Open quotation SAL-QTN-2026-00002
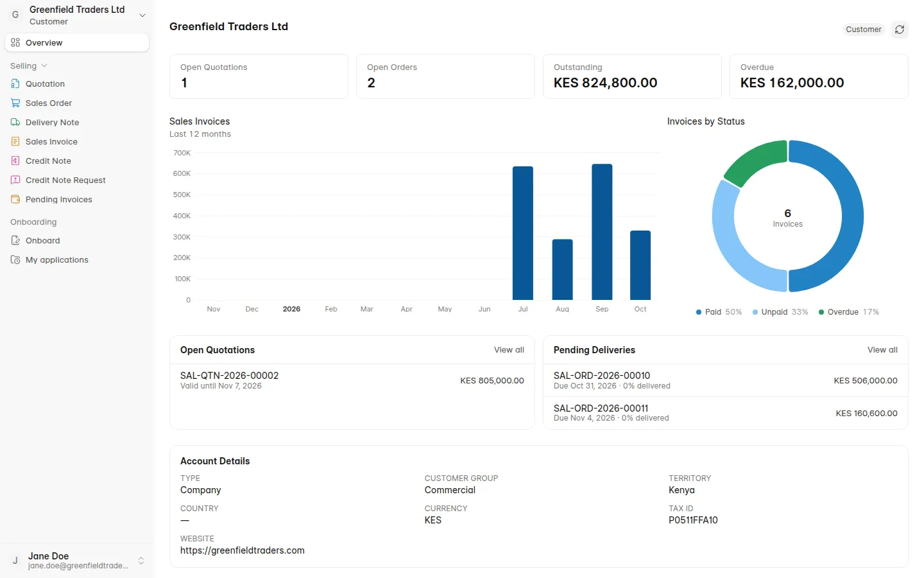Viewport: 924px width, 578px height. click(x=352, y=380)
